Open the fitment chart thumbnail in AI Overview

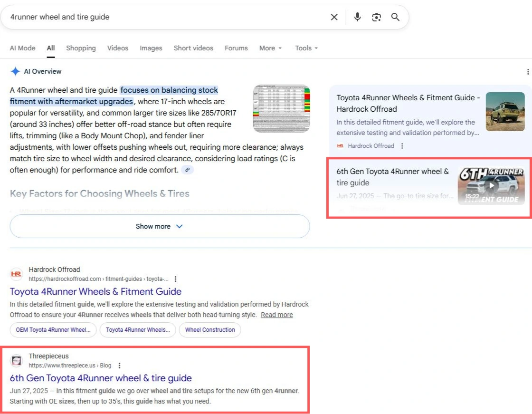tap(281, 108)
